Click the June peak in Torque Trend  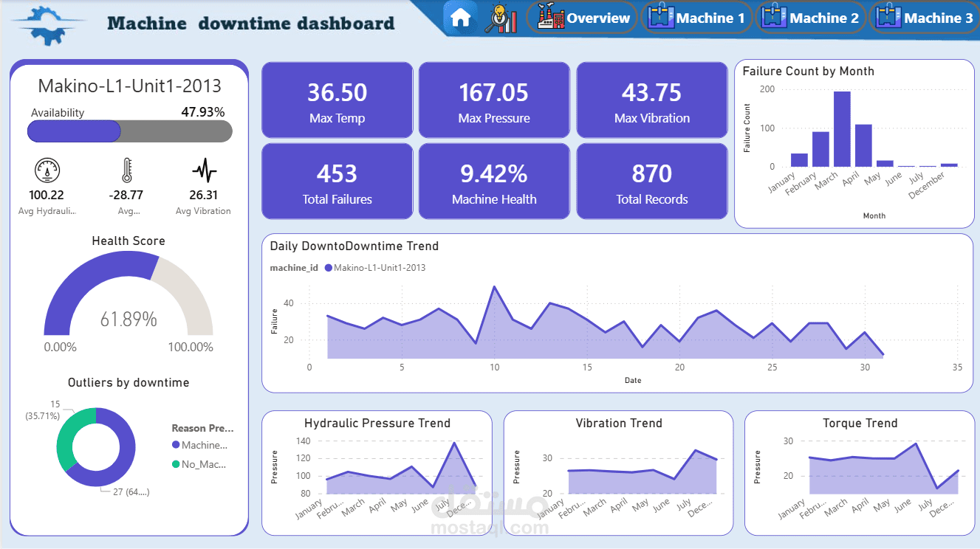[916, 443]
